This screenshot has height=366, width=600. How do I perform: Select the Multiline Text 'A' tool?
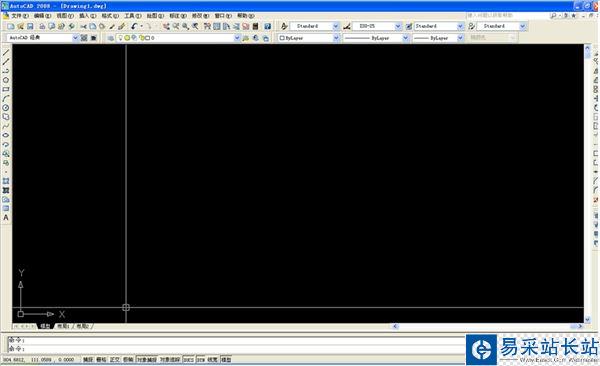6,218
